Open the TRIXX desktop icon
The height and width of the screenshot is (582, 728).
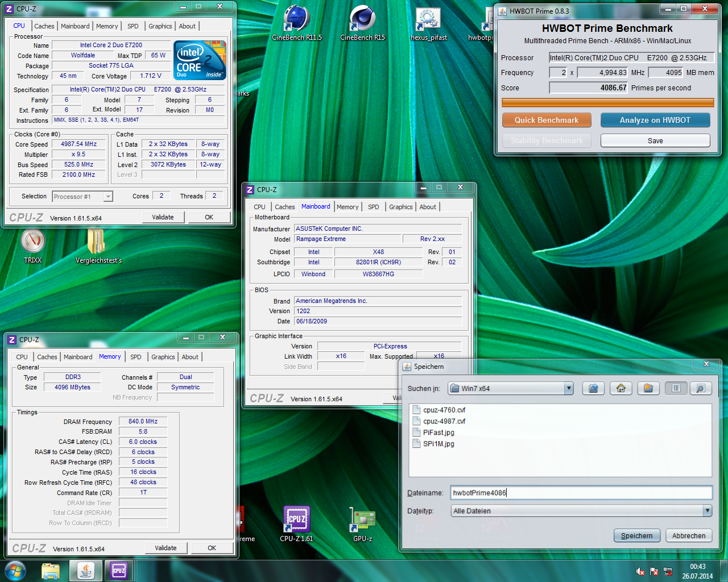pos(33,246)
